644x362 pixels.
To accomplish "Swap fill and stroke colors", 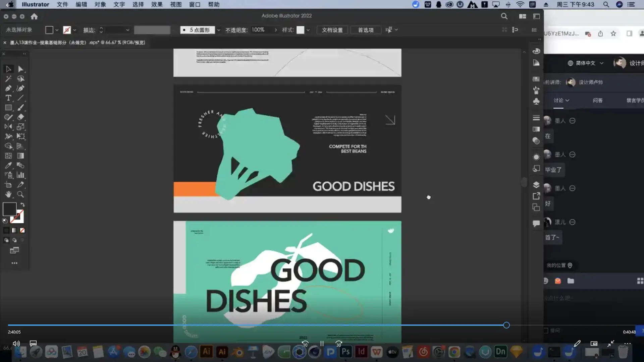I will [x=22, y=205].
